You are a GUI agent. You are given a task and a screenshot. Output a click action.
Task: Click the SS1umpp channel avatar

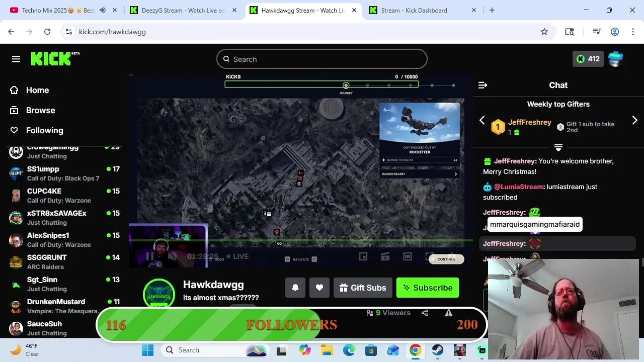pyautogui.click(x=16, y=173)
